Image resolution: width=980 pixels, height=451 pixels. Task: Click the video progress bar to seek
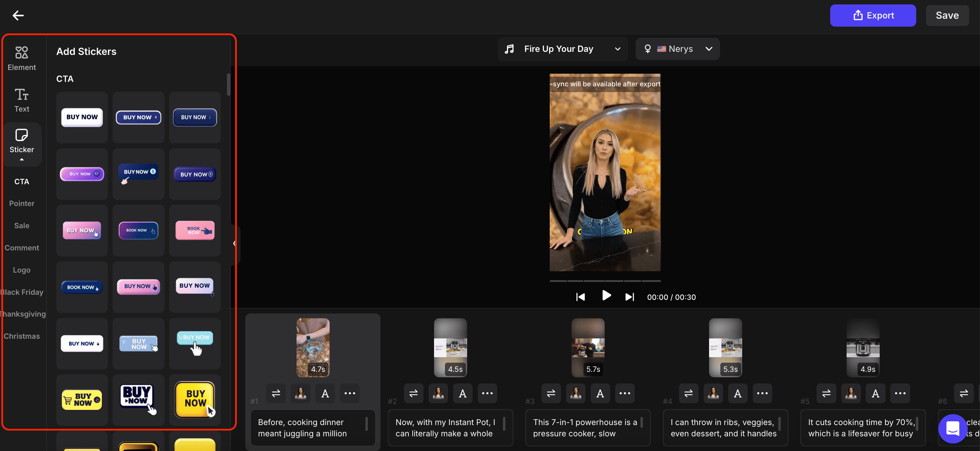click(x=605, y=281)
